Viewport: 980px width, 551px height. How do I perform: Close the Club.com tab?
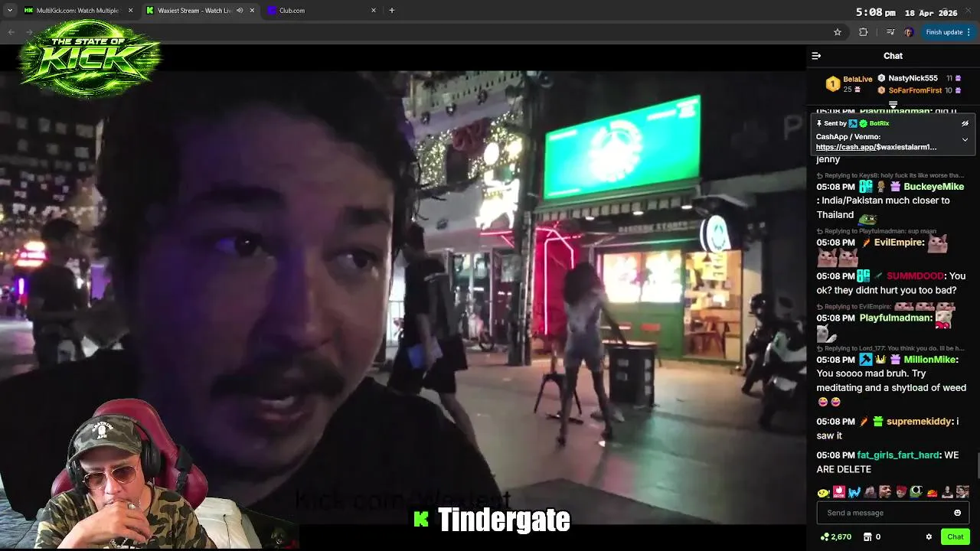coord(374,11)
